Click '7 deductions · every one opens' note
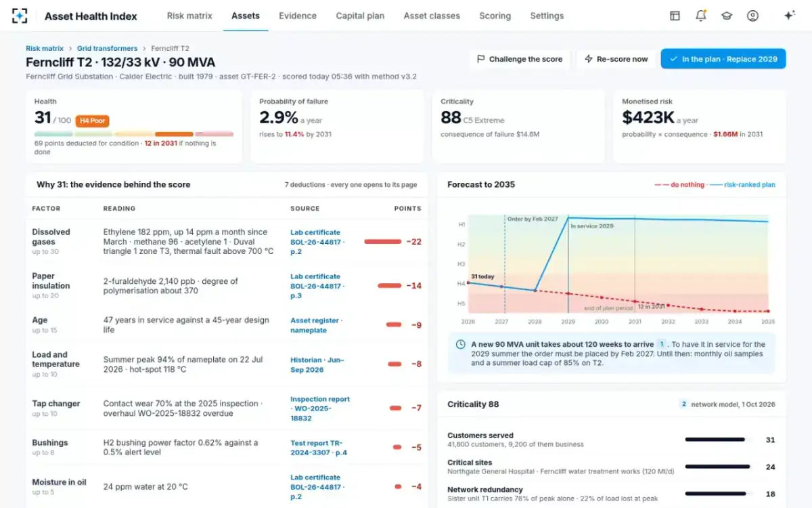Screen dimensions: 812x508 pyautogui.click(x=351, y=184)
